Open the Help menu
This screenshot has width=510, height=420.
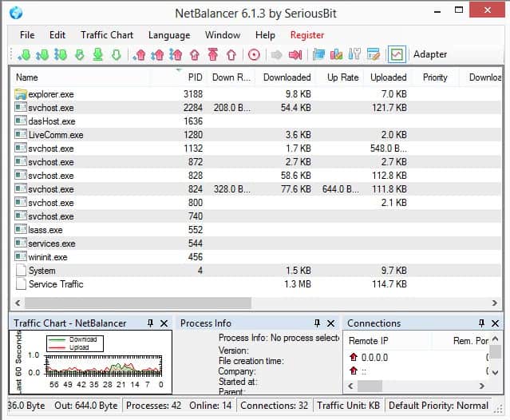pos(265,35)
